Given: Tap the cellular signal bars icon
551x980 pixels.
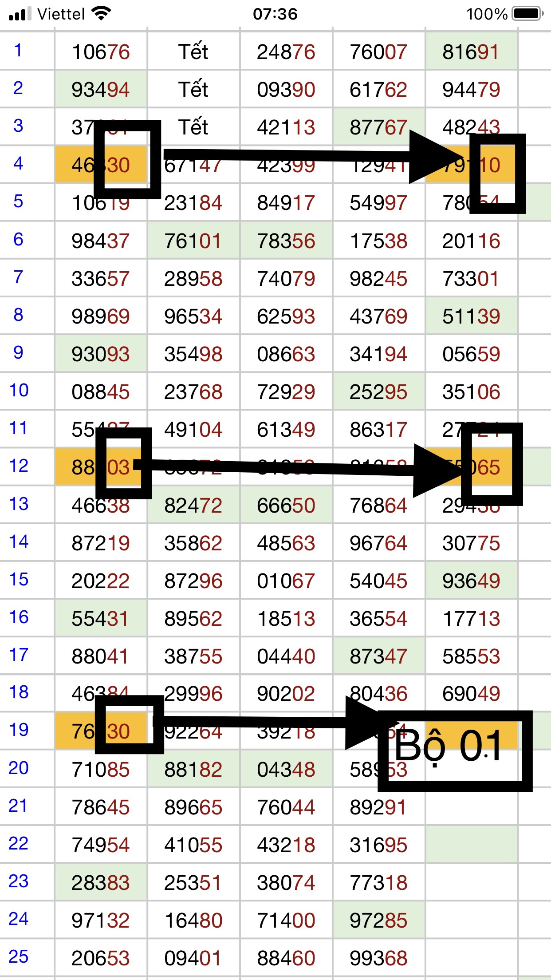Looking at the screenshot, I should (x=20, y=14).
